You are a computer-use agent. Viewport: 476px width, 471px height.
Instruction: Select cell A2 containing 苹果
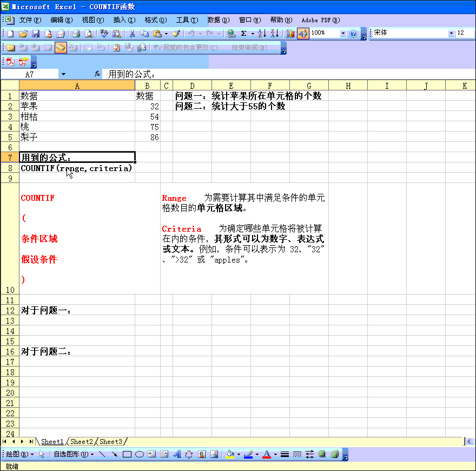[77, 107]
